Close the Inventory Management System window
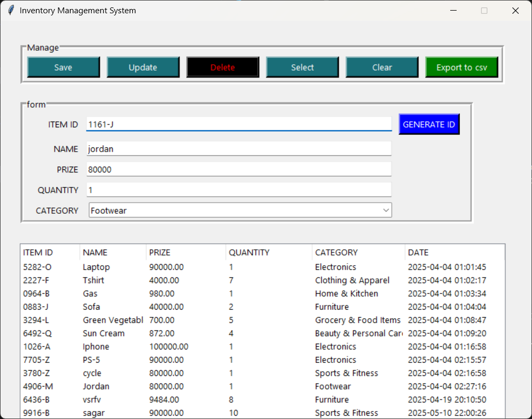532x419 pixels. (x=515, y=11)
